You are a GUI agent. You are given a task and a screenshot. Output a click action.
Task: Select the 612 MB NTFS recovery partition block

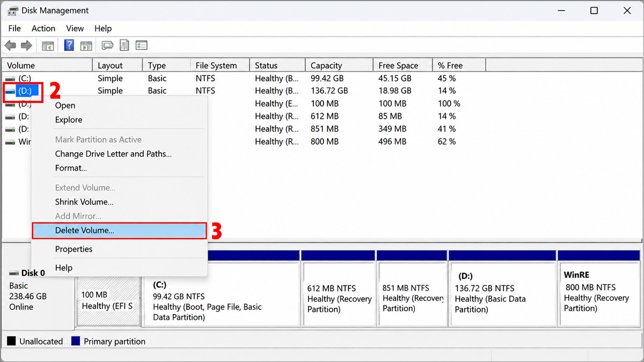tap(338, 294)
